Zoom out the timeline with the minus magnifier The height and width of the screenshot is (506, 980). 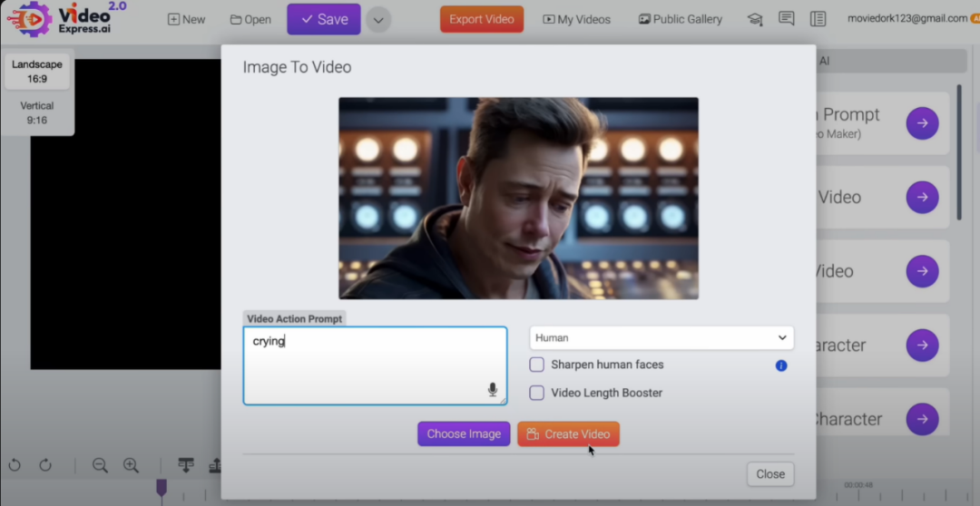pyautogui.click(x=100, y=465)
